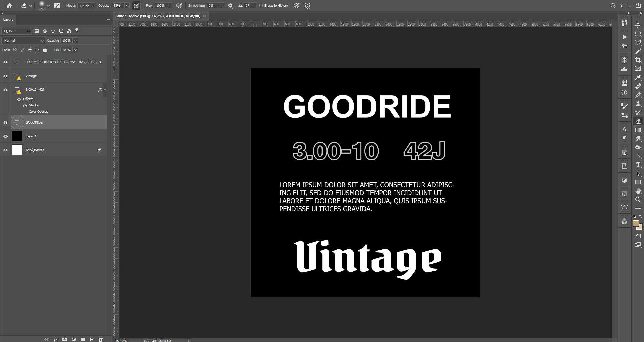This screenshot has width=644, height=342.
Task: Open the History panel icon
Action: coord(624,23)
